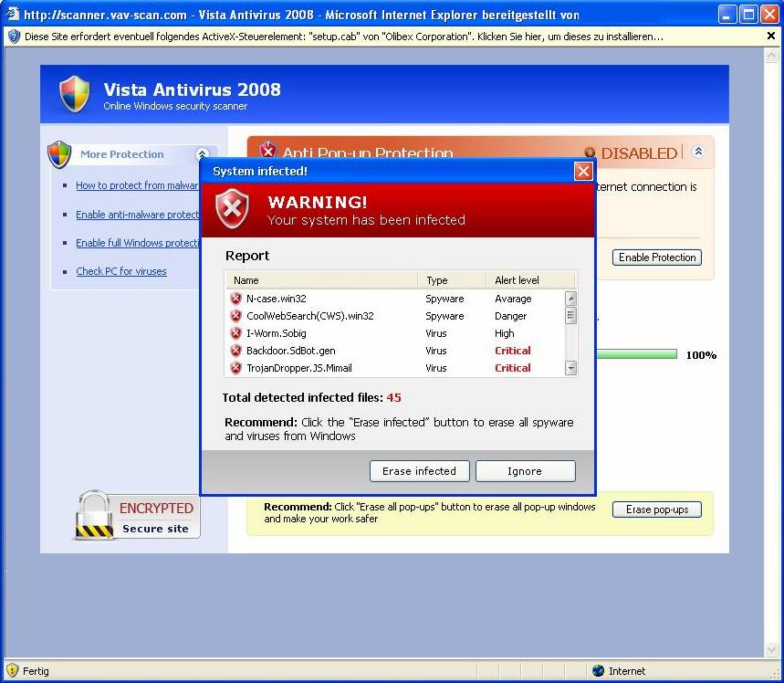Click the page scroll down arrow
Viewport: 784px width, 683px height.
tap(771, 649)
